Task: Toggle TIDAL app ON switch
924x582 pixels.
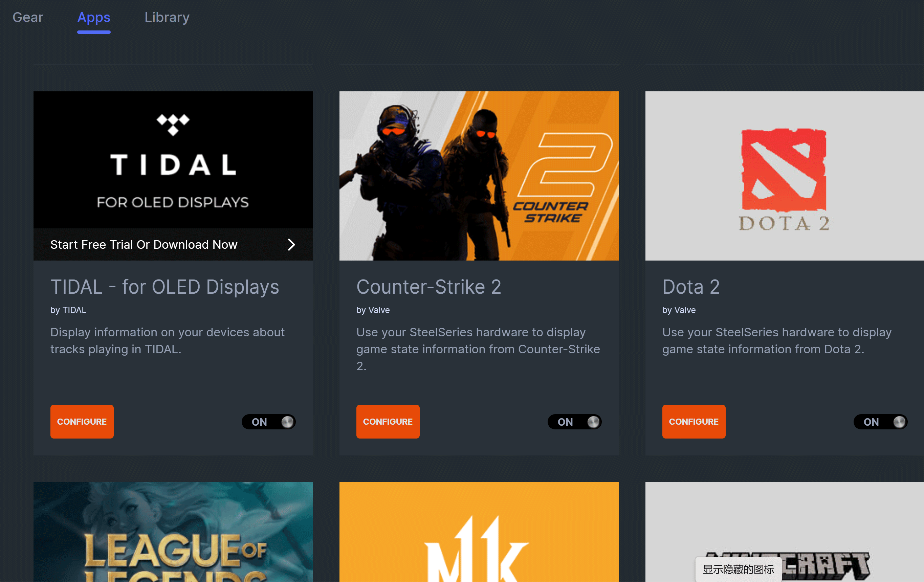Action: point(269,422)
